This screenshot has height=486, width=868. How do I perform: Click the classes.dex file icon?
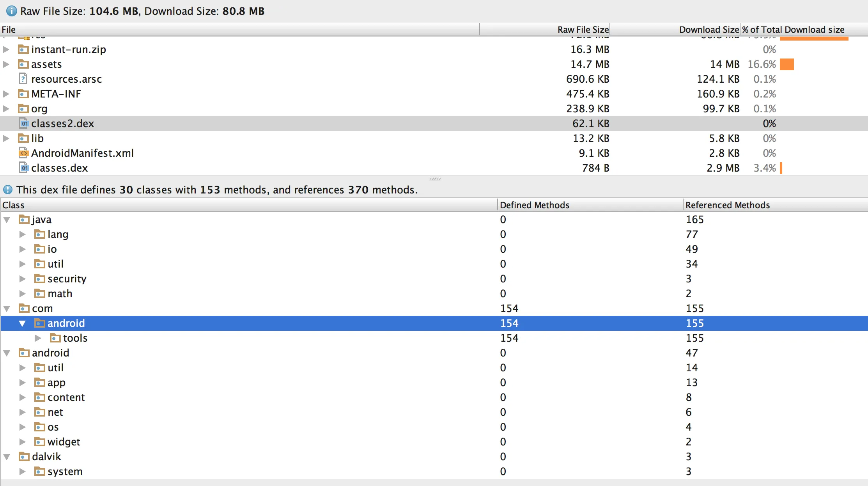pos(23,168)
